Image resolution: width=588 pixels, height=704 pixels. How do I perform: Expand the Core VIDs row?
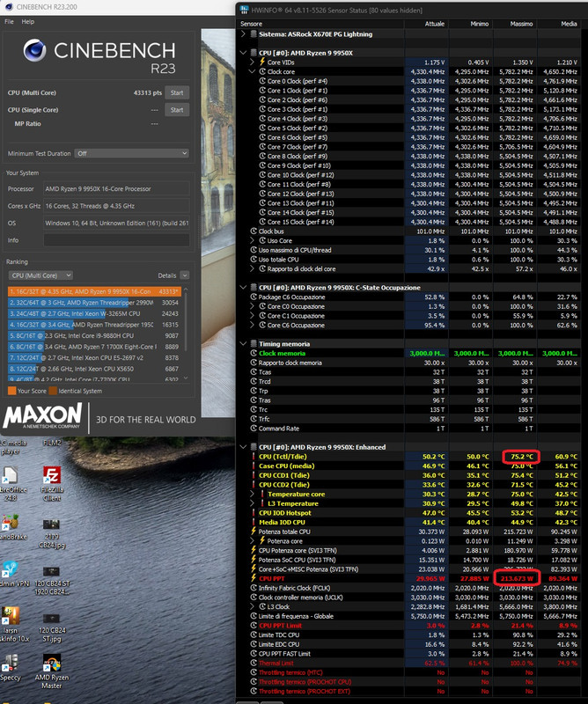coord(253,62)
